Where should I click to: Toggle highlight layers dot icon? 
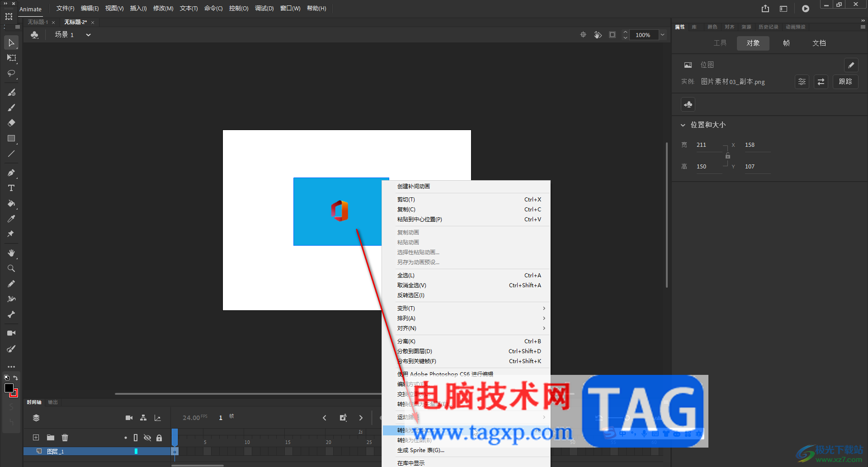126,438
